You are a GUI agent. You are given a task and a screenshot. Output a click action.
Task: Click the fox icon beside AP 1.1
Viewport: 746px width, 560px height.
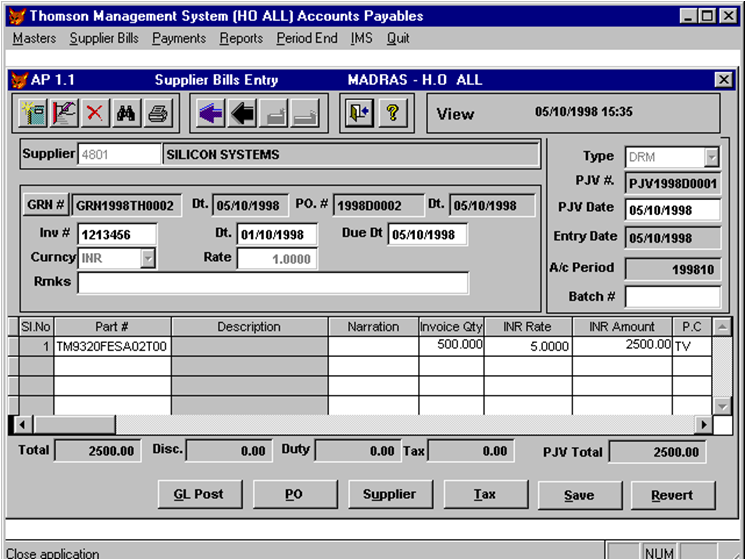tap(20, 80)
